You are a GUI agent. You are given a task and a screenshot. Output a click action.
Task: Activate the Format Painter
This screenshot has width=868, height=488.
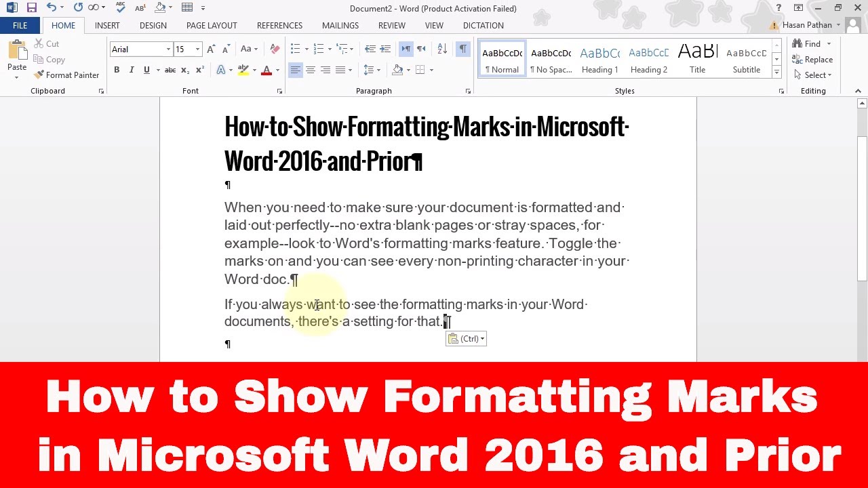coord(66,75)
